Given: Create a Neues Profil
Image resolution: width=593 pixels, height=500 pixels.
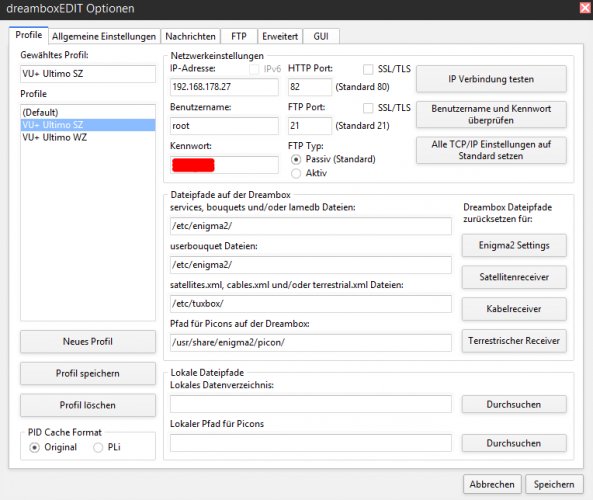Looking at the screenshot, I should click(x=88, y=342).
